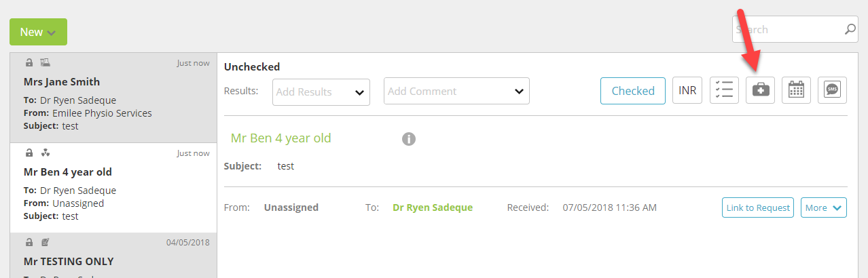Mark the message as Checked

tap(633, 90)
